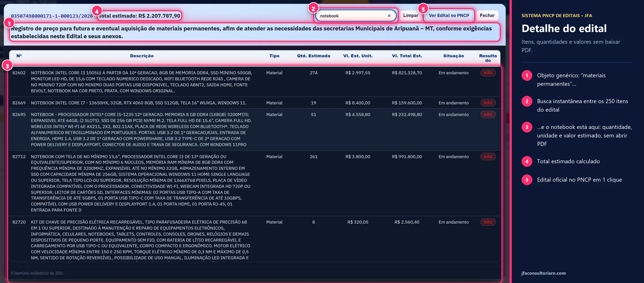The height and width of the screenshot is (283, 644).
Task: Click total value R$ 232.498,80
Action: click(x=407, y=114)
